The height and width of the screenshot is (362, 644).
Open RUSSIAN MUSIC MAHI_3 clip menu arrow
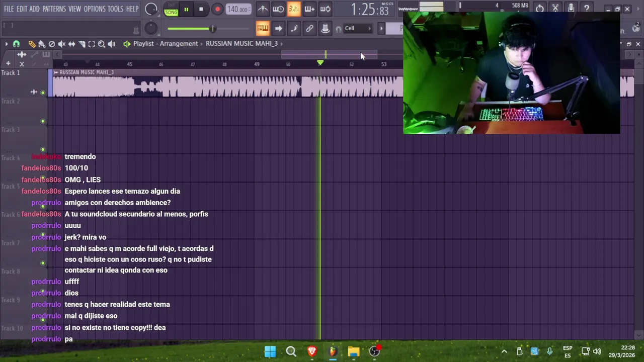click(x=56, y=72)
